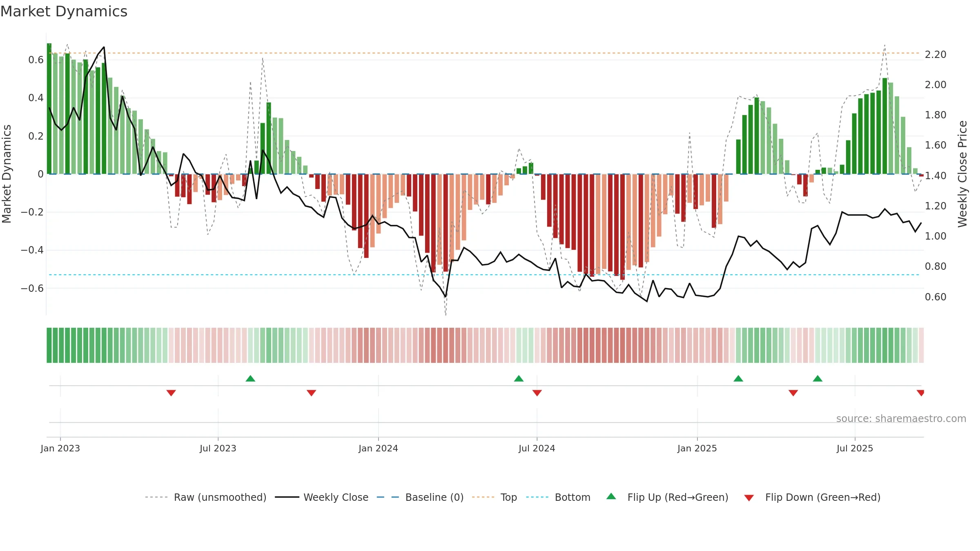Viewport: 980px width, 551px height.
Task: Click the flip-up marker near May 2025
Action: (x=817, y=378)
